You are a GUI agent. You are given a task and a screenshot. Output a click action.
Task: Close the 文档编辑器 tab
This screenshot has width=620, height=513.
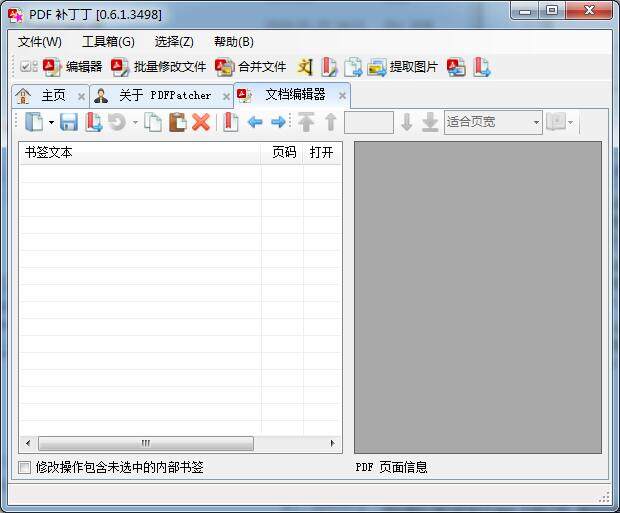[x=342, y=95]
